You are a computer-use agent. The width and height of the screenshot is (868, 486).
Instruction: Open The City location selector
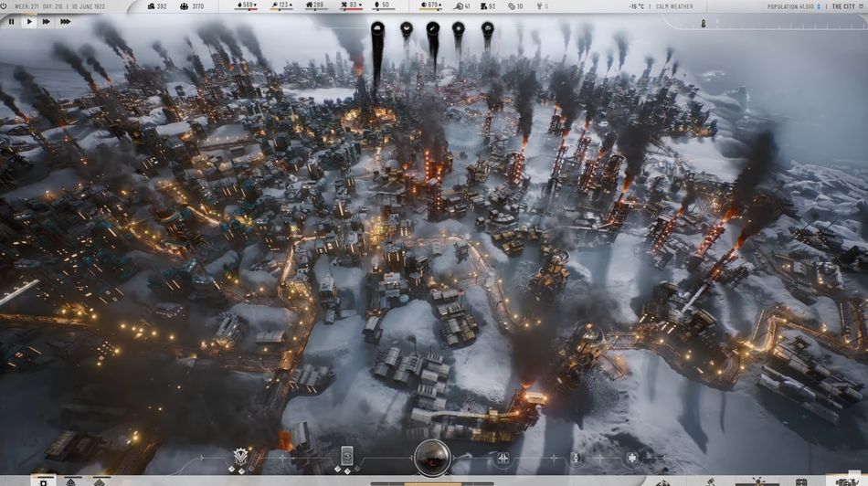pyautogui.click(x=845, y=6)
